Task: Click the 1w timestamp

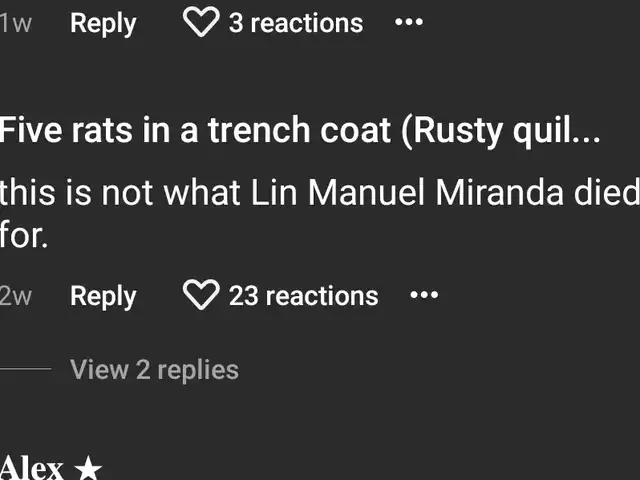Action: point(16,23)
